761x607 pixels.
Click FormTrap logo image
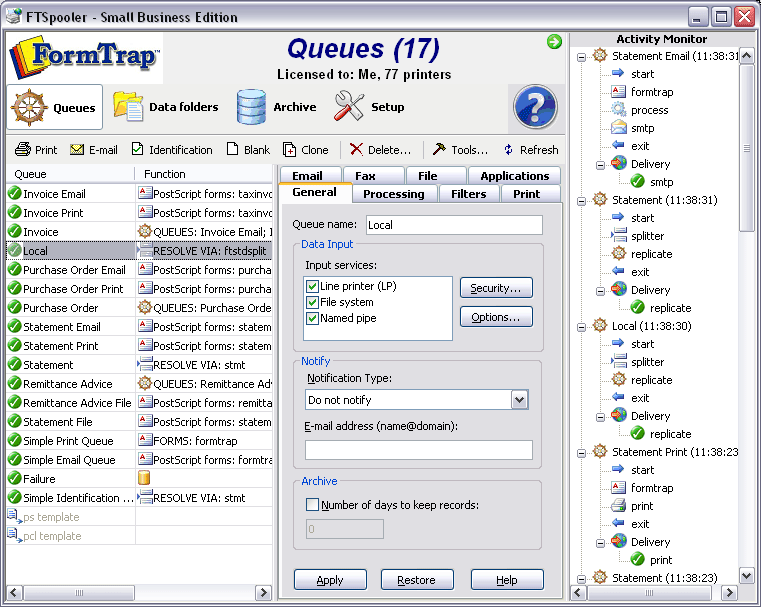84,57
